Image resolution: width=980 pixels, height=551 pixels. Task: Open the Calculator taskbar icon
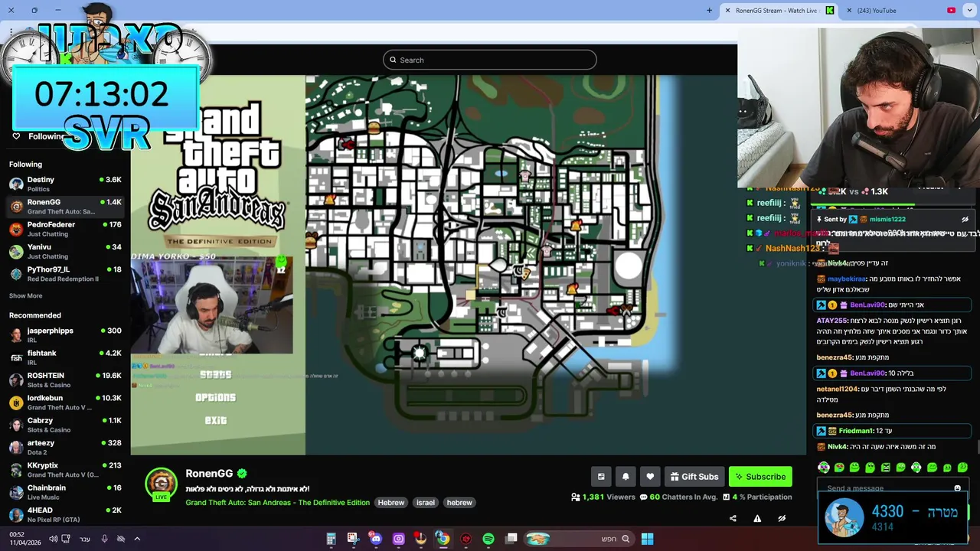point(331,539)
